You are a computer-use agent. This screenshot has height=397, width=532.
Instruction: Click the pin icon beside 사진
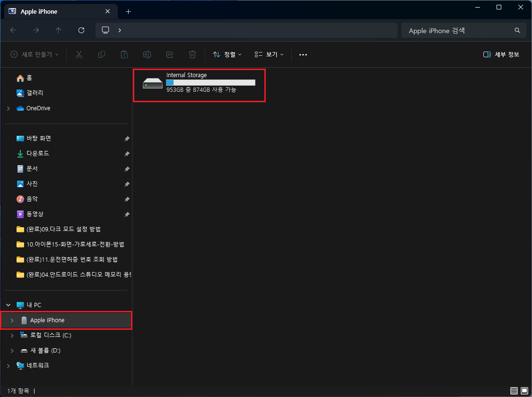coord(127,184)
